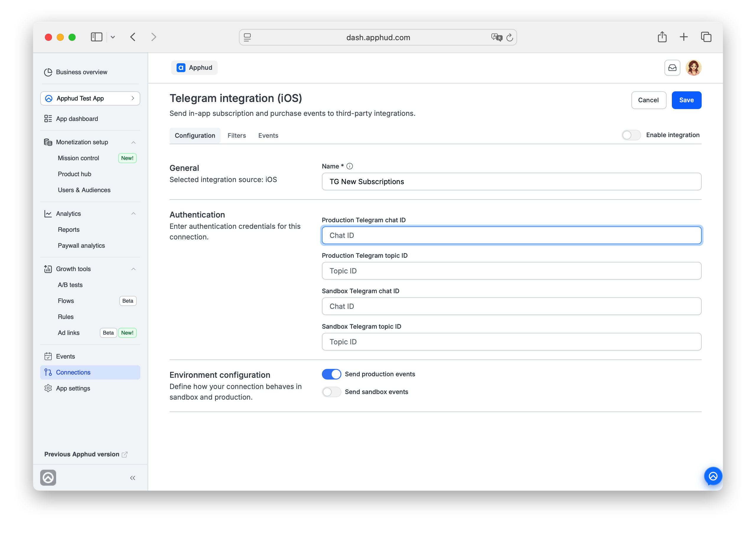This screenshot has height=535, width=756.
Task: Open the Safari share icon
Action: click(662, 37)
